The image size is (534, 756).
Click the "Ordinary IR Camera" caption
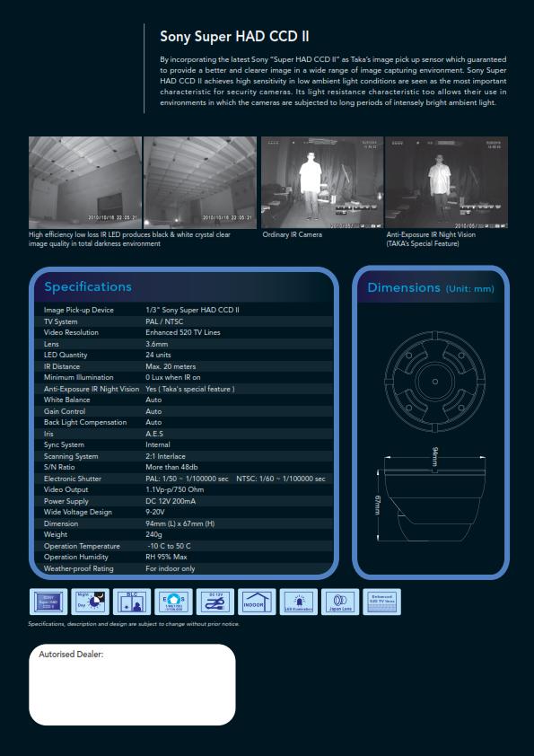pos(292,235)
